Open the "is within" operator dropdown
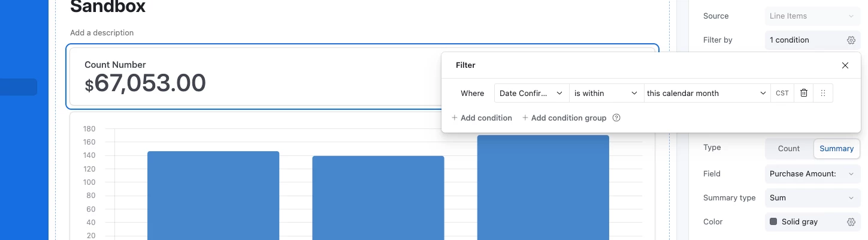868x240 pixels. (x=606, y=93)
